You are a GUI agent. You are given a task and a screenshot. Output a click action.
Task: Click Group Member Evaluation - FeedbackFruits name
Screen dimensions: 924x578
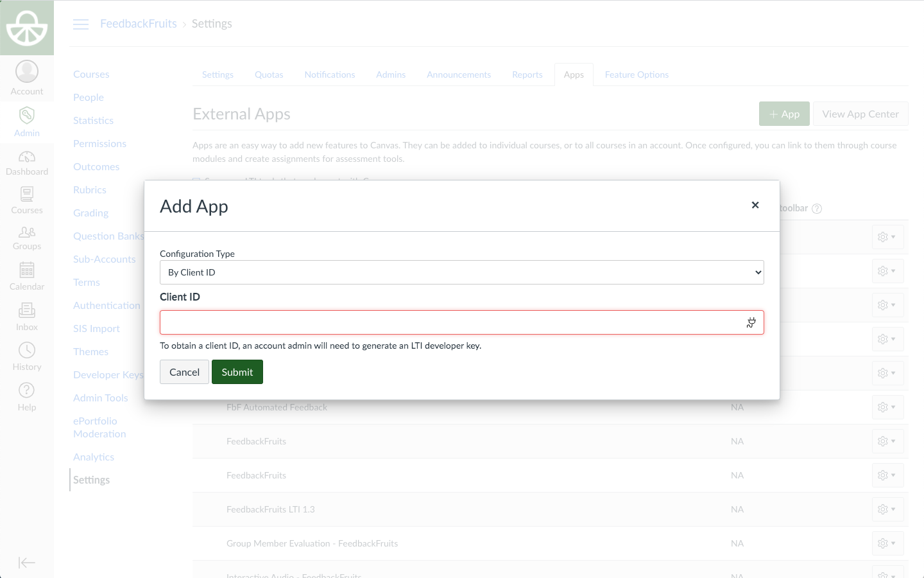[312, 543]
